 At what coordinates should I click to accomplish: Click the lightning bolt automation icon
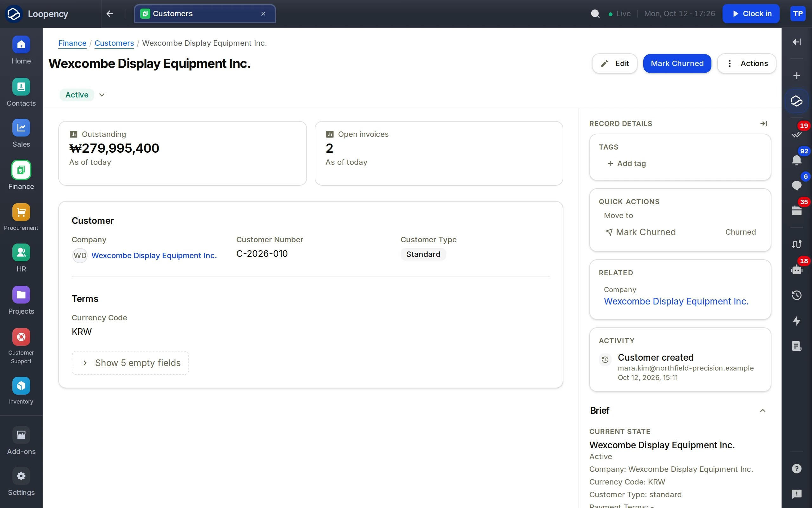click(x=796, y=321)
